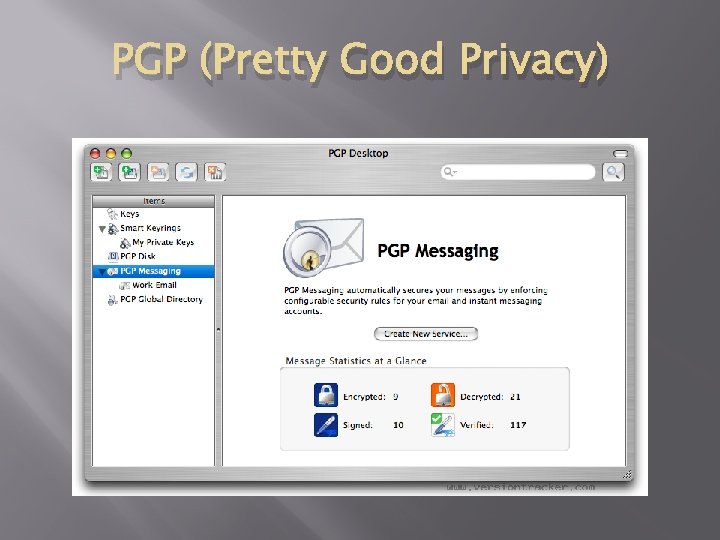Click the PGP Disk icon

(x=113, y=256)
